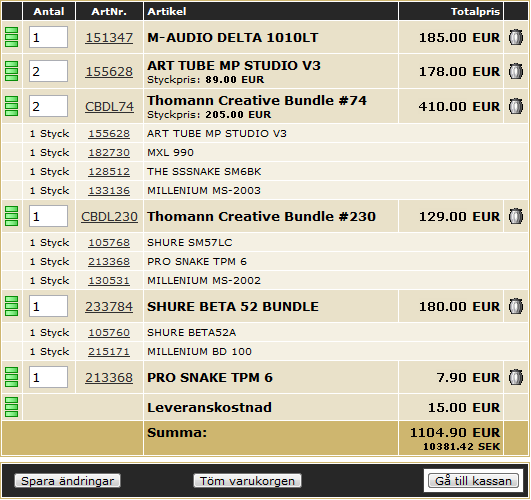Click green stock icon for SHURE BETA 52 BUNDLE
The height and width of the screenshot is (500, 531).
(12, 306)
